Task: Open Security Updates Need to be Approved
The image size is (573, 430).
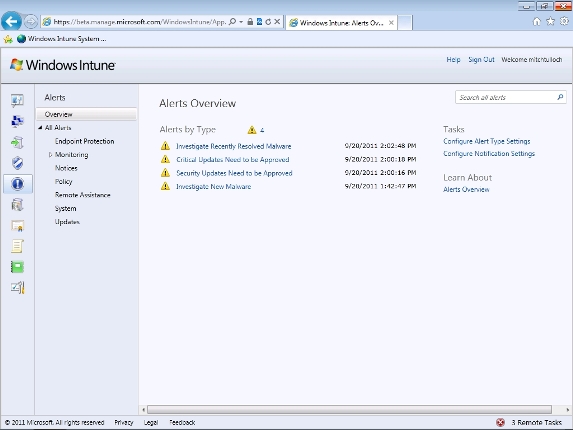Action: [234, 173]
